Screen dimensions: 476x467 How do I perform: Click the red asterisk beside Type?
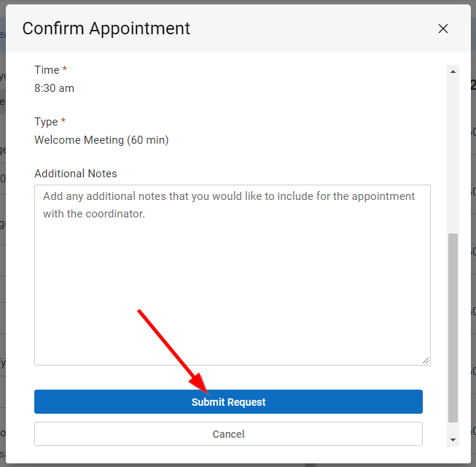pos(63,122)
